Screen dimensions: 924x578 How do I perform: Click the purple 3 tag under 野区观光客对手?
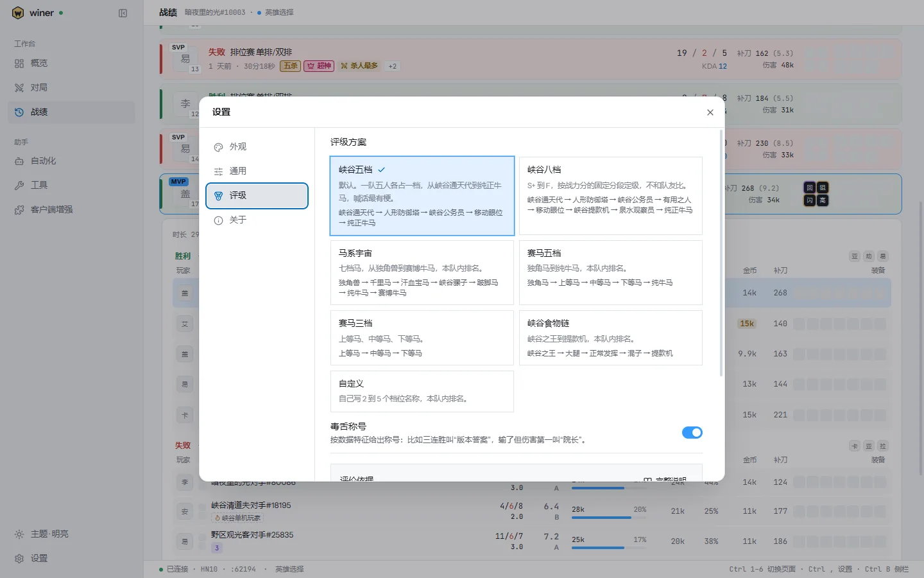coord(217,548)
